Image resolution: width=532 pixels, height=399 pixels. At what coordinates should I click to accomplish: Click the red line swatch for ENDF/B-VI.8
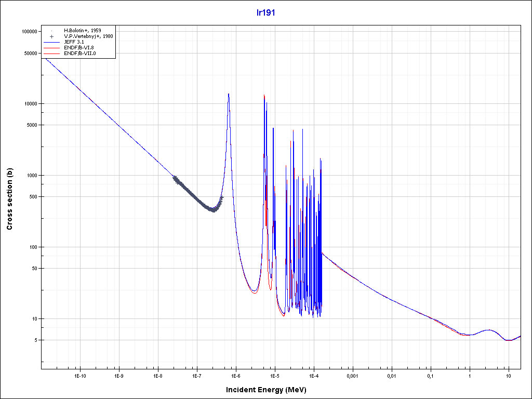pos(52,48)
